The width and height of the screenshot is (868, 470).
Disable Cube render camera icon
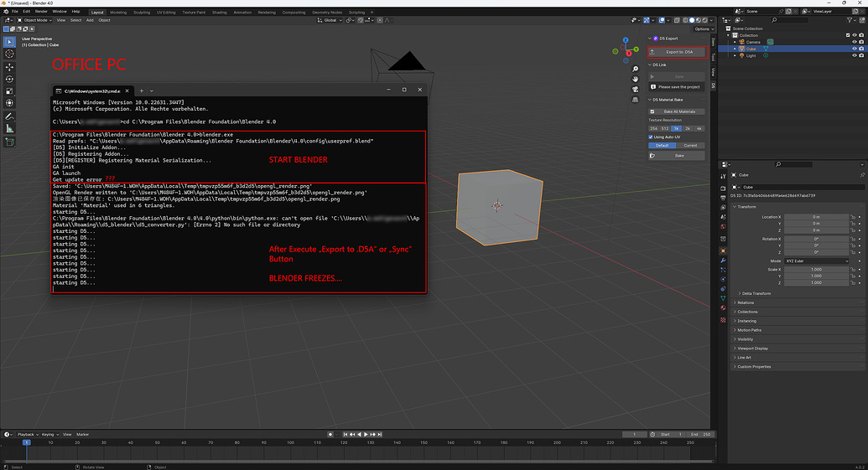[861, 49]
